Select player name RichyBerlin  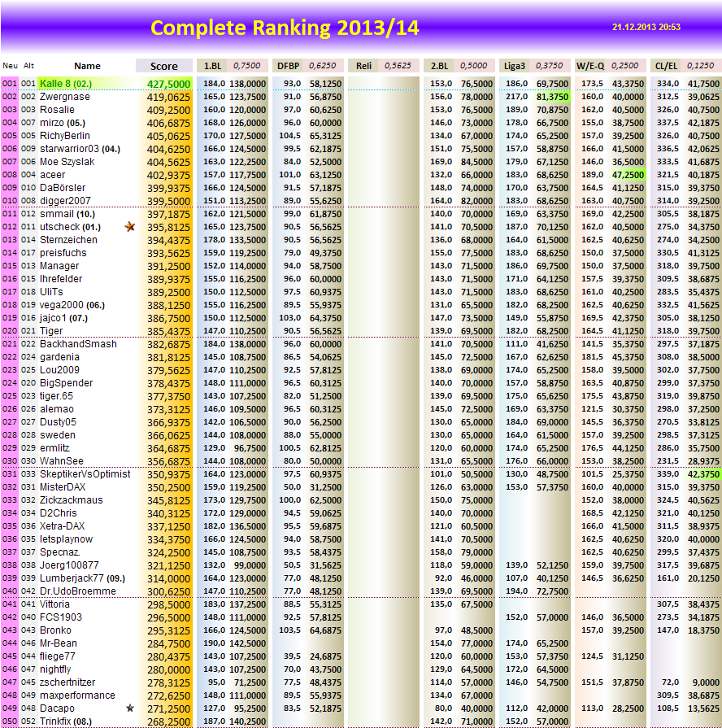click(65, 136)
